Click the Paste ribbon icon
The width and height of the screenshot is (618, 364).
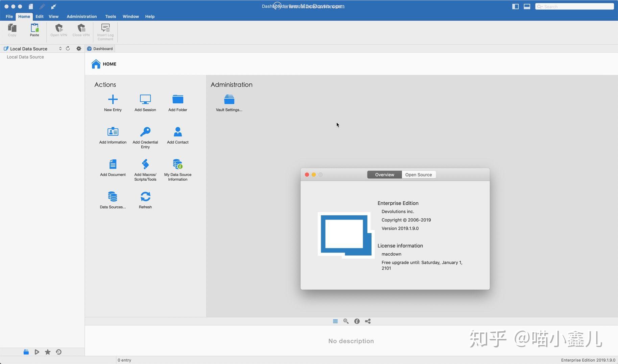pos(34,28)
